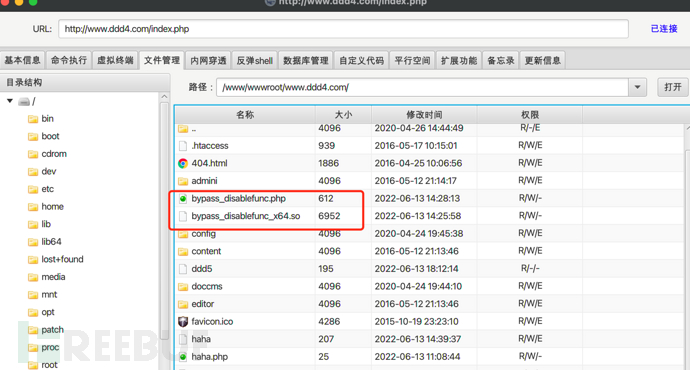Click the haha.php green file icon
The image size is (690, 370).
[183, 357]
